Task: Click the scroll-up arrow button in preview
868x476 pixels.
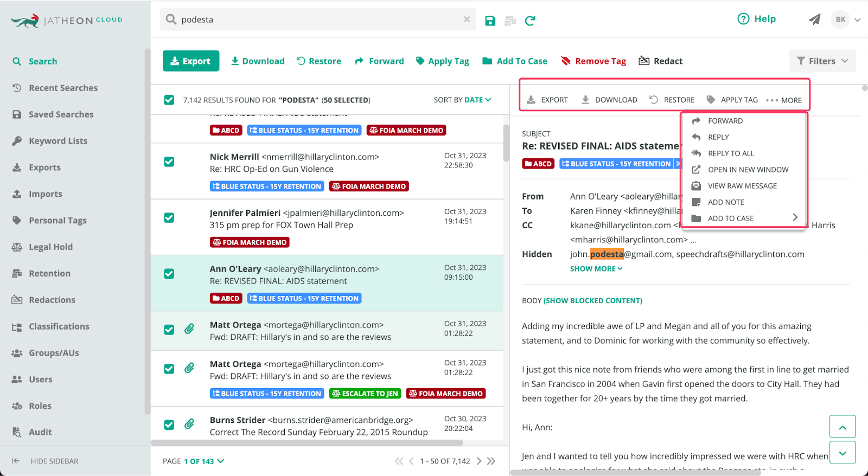Action: click(x=843, y=427)
